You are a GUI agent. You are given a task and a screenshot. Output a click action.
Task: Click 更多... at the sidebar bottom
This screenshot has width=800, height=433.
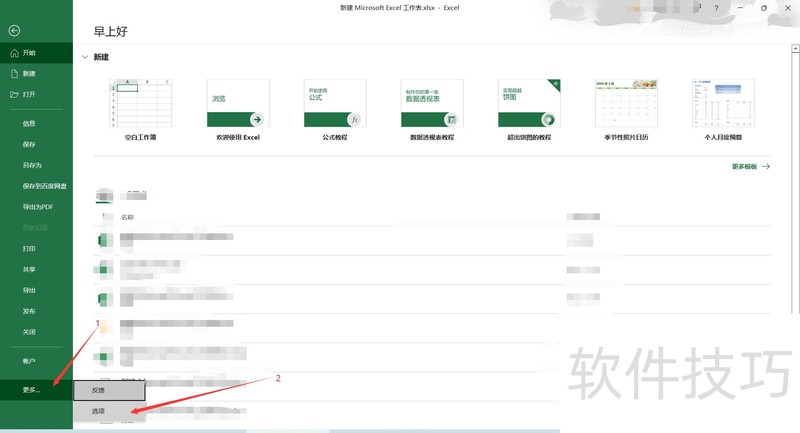pos(36,390)
